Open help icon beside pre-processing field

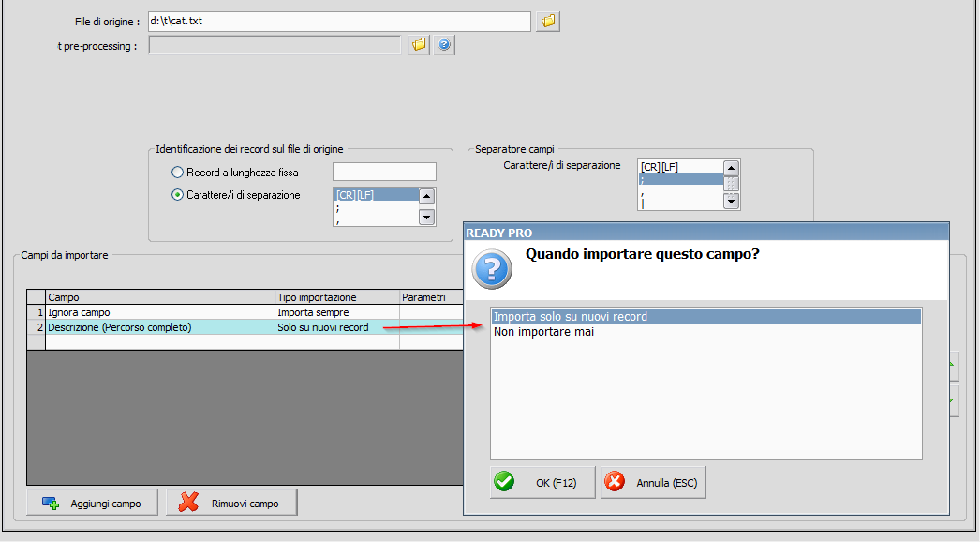click(444, 44)
